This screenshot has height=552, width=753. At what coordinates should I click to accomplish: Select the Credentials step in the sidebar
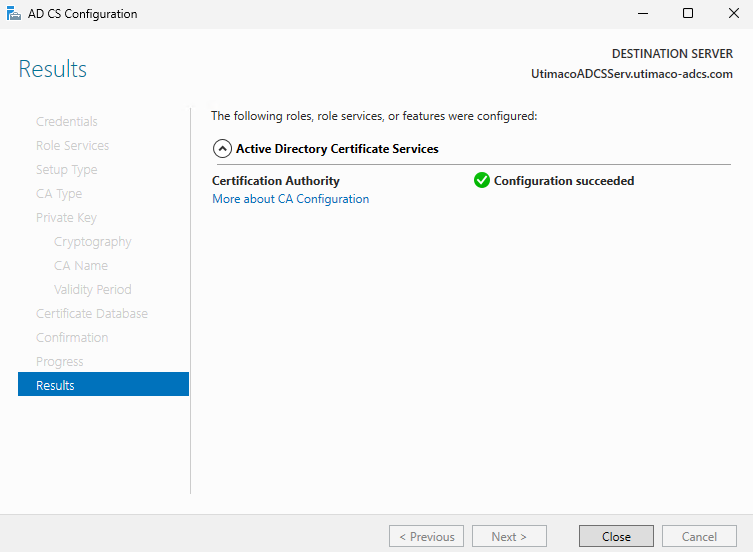(x=67, y=122)
